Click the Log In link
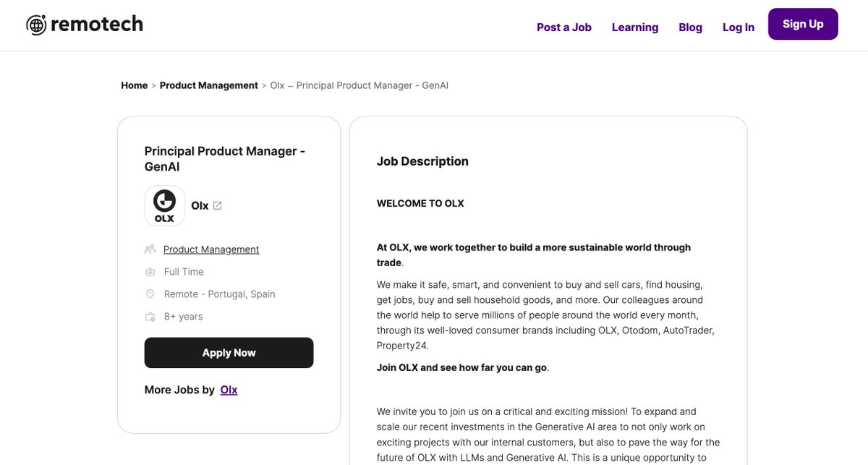Screen dimensions: 868x465 coord(739,27)
